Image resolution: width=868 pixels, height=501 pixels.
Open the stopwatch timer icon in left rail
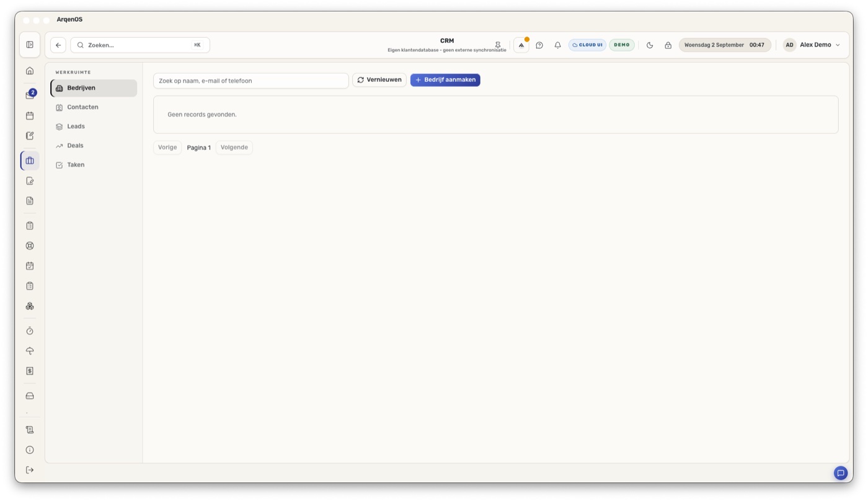point(30,331)
